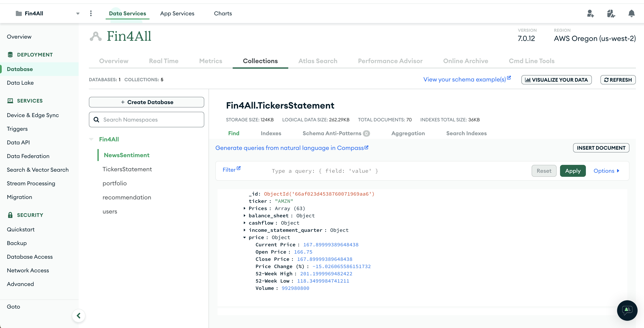The image size is (644, 328).
Task: Open the Atlas Search tab
Action: coord(318,61)
